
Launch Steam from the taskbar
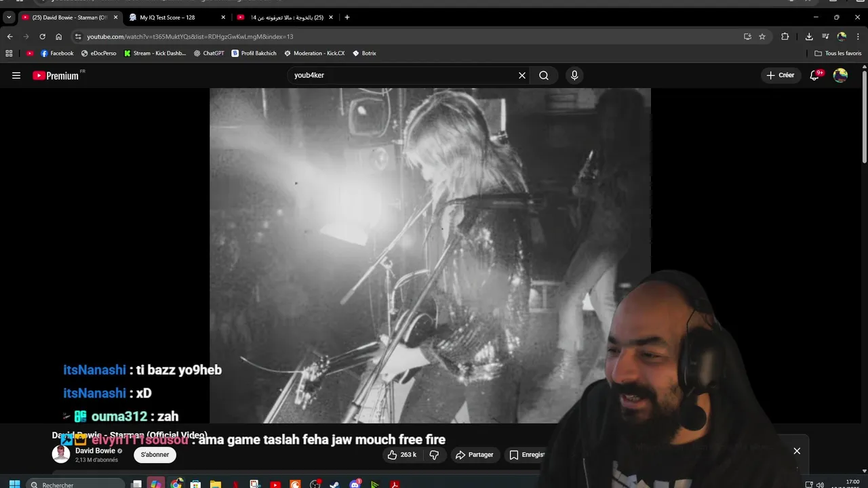pos(334,484)
